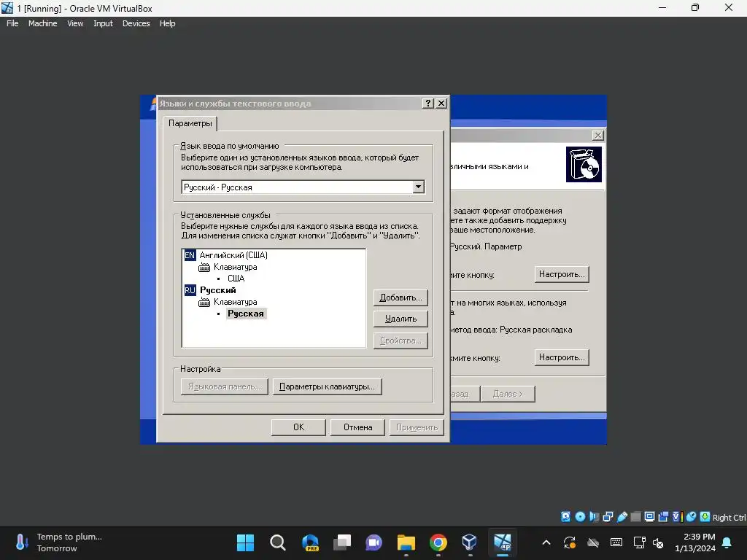Open Google Chrome from taskbar
The width and height of the screenshot is (747, 560).
(438, 542)
